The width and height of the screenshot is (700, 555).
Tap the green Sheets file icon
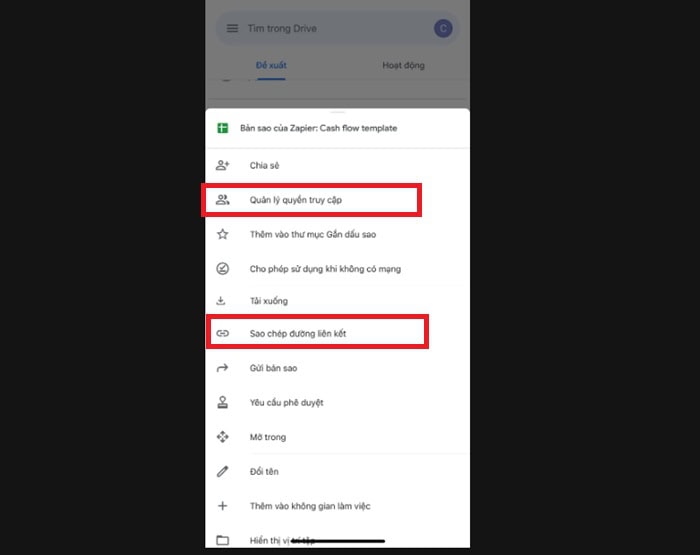tap(222, 128)
